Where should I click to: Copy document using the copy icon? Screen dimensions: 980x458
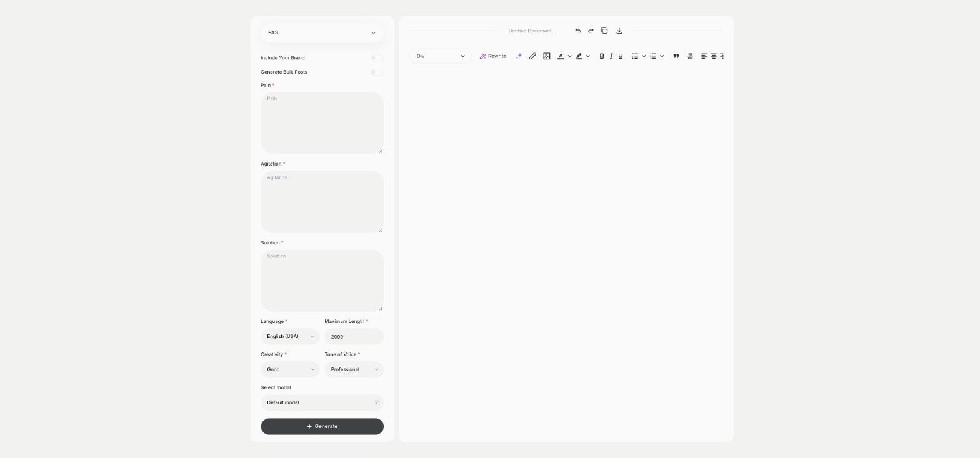click(x=604, y=31)
